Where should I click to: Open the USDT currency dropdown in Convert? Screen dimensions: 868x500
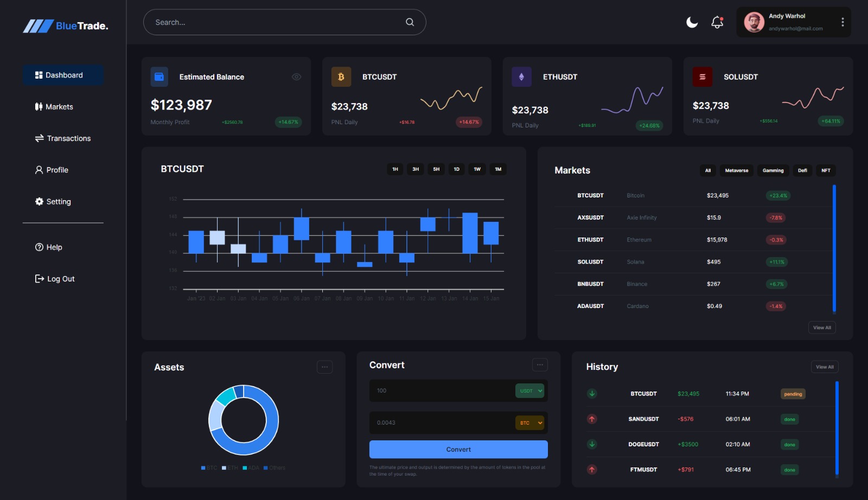point(529,390)
